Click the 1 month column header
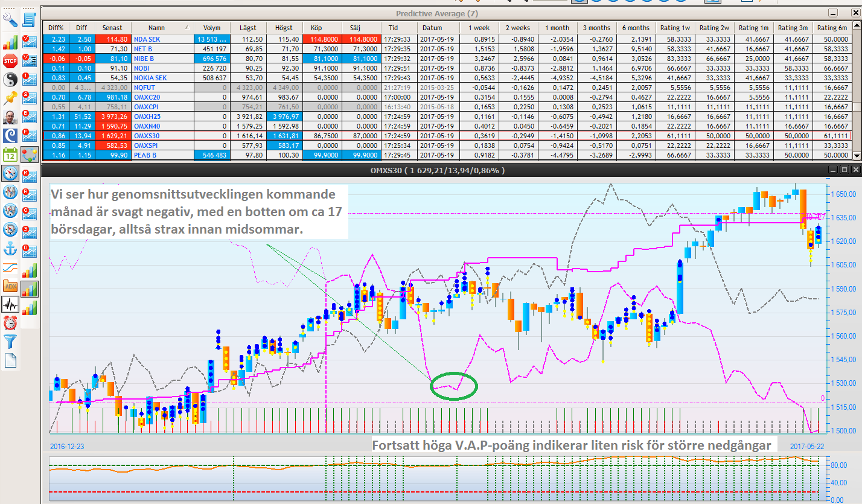The height and width of the screenshot is (504, 862). [x=557, y=28]
